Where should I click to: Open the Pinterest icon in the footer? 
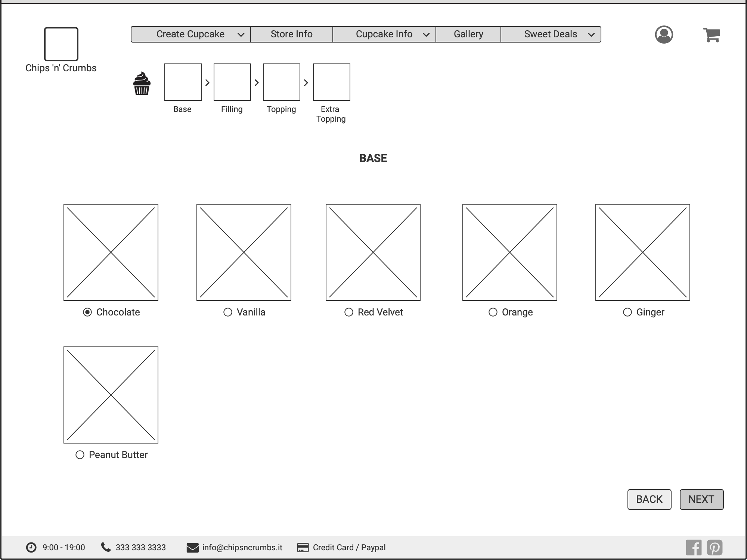click(x=715, y=548)
